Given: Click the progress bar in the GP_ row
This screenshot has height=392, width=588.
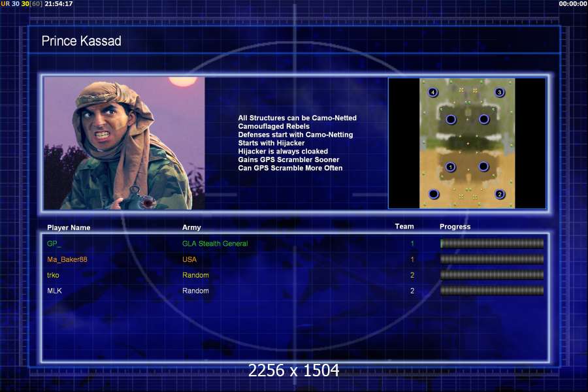Looking at the screenshot, I should click(492, 244).
